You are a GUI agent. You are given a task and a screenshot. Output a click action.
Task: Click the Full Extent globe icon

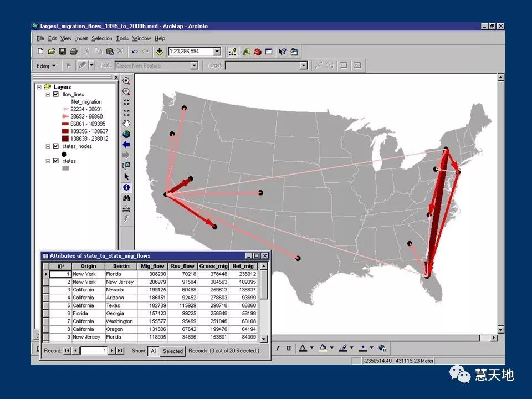tap(126, 134)
